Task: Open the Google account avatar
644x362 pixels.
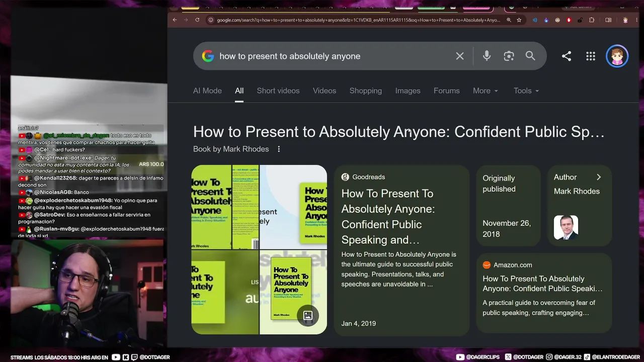Action: click(x=617, y=56)
